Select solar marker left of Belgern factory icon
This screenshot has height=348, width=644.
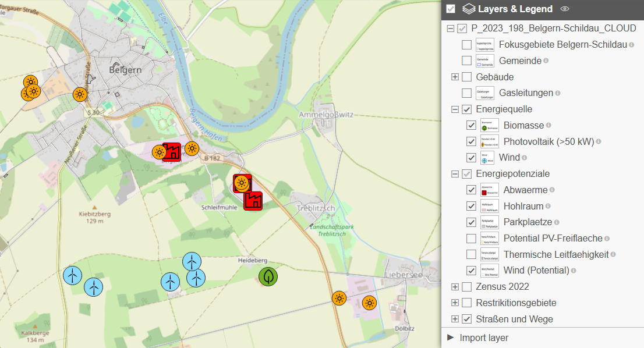159,152
